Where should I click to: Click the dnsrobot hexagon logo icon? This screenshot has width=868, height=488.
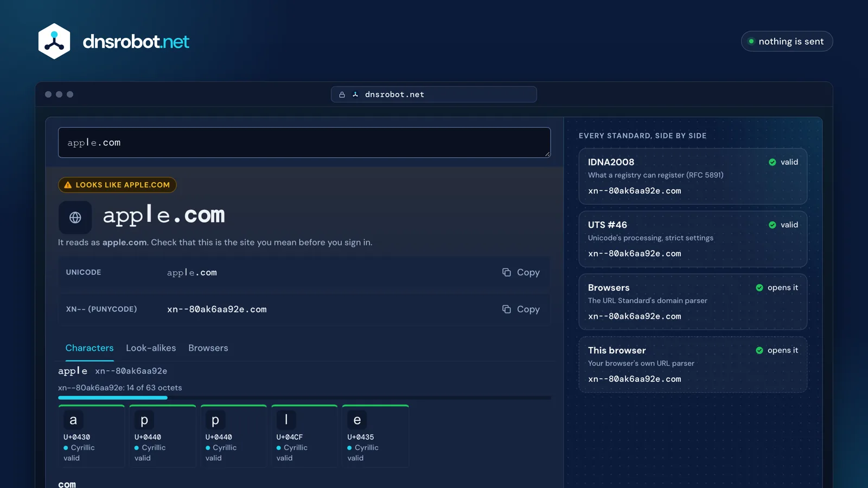54,41
